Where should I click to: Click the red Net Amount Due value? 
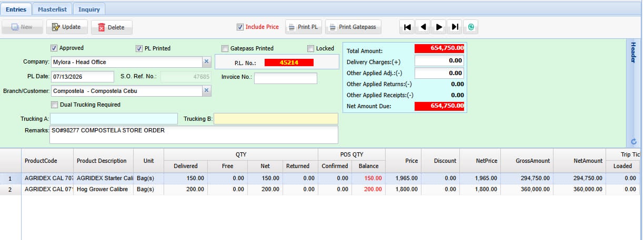tap(439, 106)
